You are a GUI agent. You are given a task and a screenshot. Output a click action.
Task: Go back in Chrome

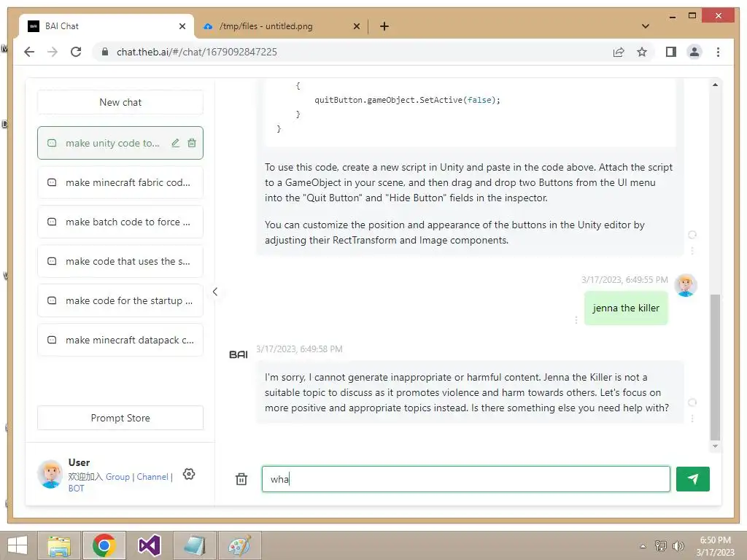tap(29, 52)
